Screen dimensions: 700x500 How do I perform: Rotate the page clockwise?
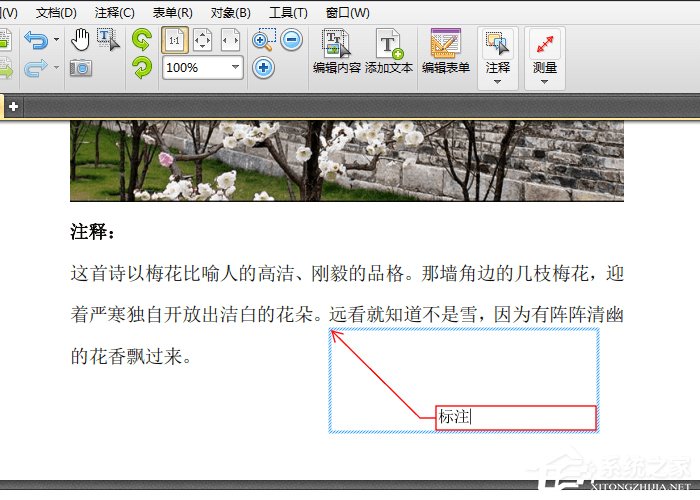(142, 68)
